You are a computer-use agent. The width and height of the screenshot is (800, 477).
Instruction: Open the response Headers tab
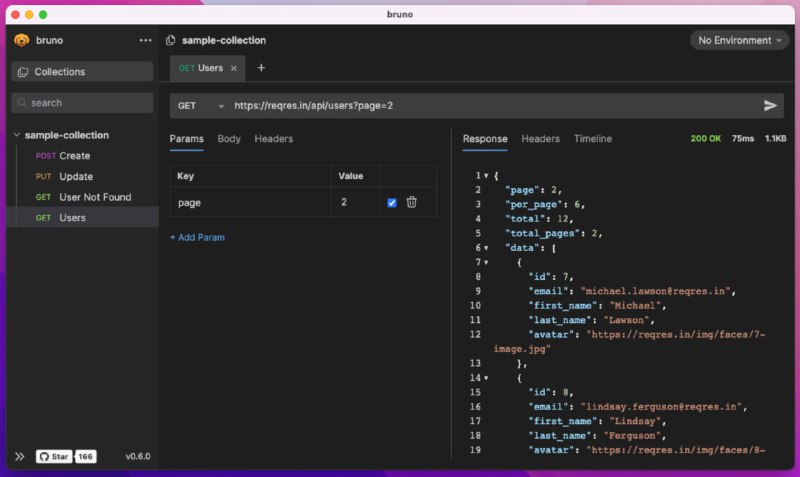pyautogui.click(x=540, y=139)
